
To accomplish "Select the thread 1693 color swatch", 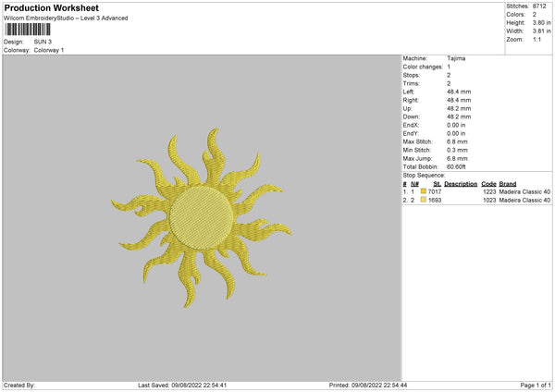I will [x=424, y=200].
